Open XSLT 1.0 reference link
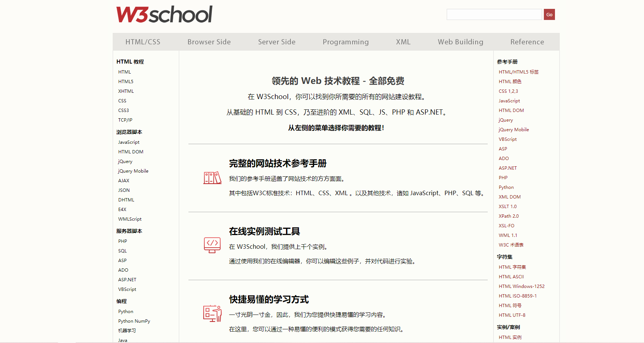The width and height of the screenshot is (644, 343). (508, 206)
